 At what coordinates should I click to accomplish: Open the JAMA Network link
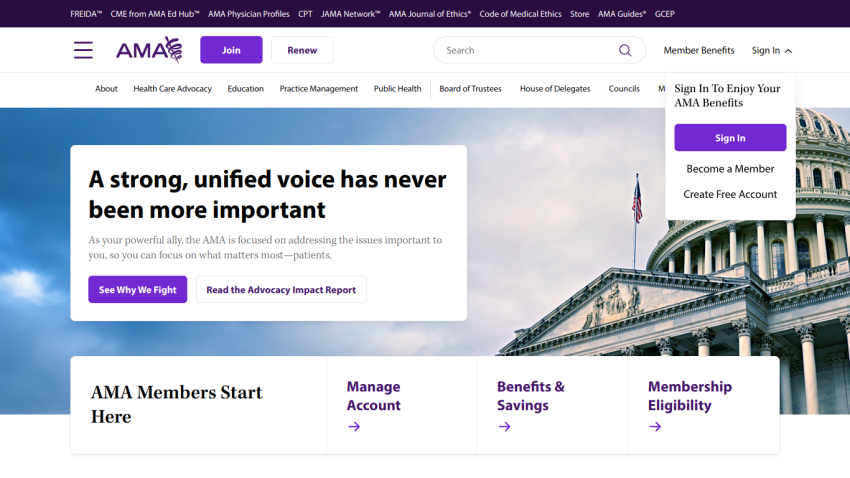click(x=350, y=14)
